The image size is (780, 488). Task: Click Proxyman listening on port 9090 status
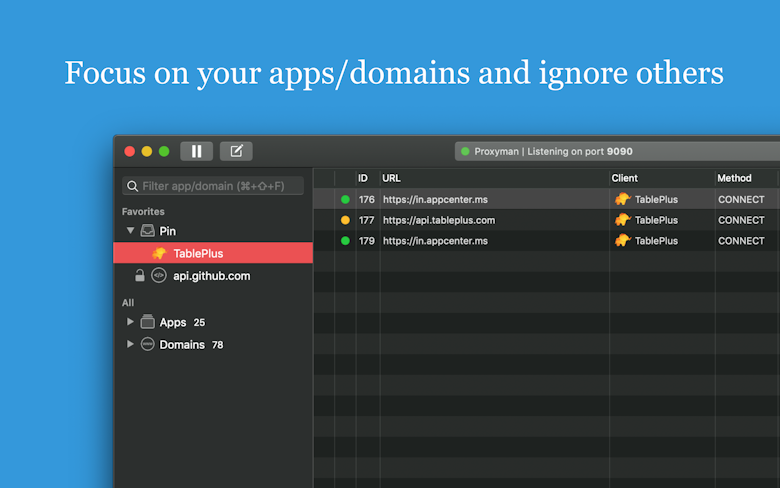[553, 151]
